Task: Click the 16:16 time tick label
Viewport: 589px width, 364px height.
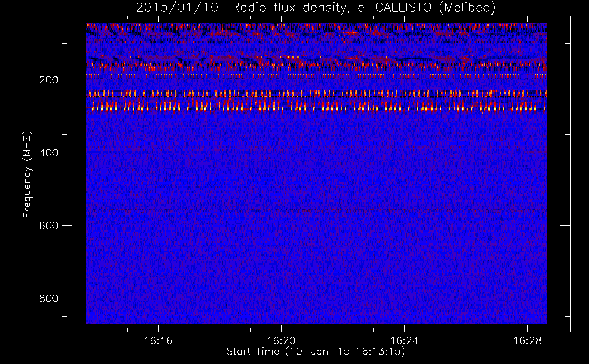Action: click(158, 341)
